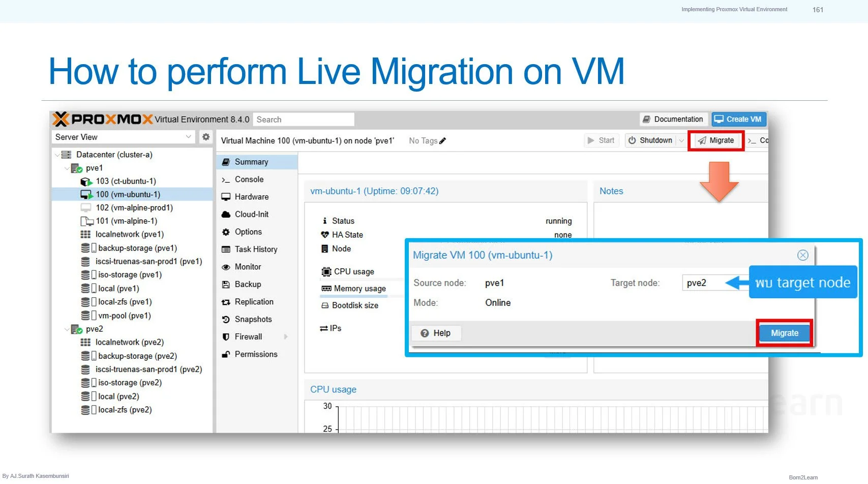
Task: Open the Console tab
Action: click(257, 179)
